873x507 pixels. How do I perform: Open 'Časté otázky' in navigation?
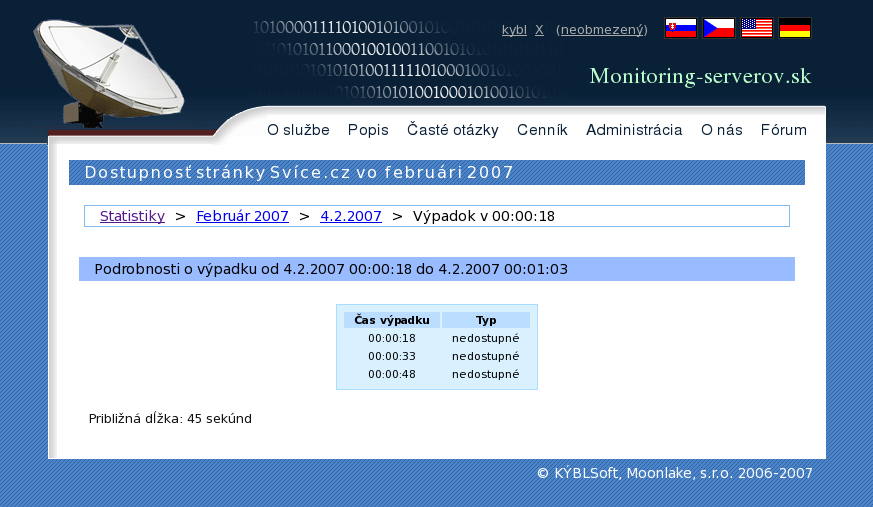[x=452, y=130]
